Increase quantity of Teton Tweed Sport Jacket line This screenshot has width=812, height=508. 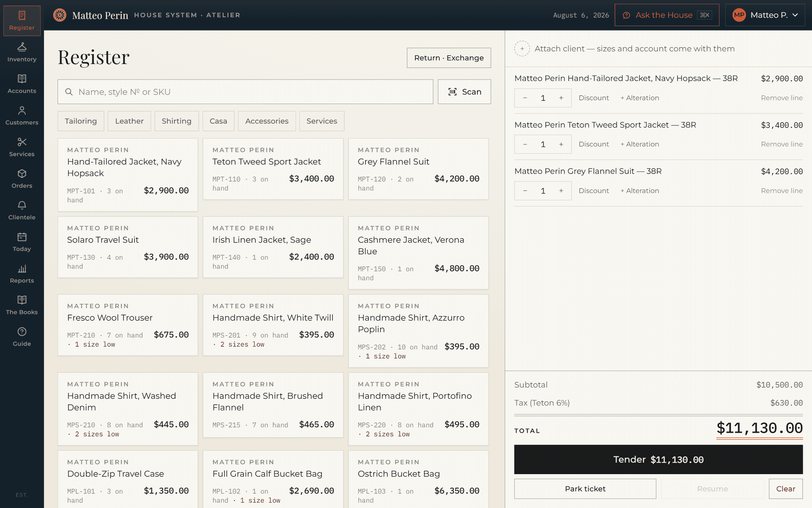561,144
